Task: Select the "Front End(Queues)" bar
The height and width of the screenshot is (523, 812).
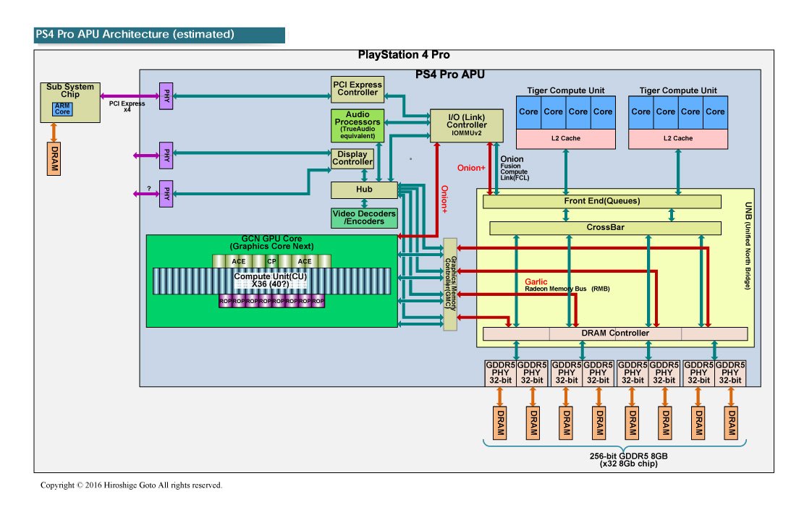Action: pyautogui.click(x=601, y=201)
